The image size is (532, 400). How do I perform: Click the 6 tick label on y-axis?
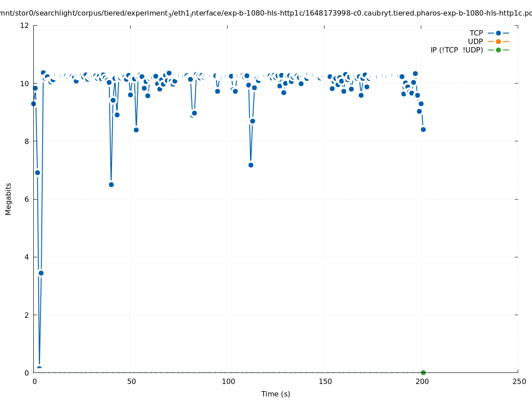coord(27,199)
